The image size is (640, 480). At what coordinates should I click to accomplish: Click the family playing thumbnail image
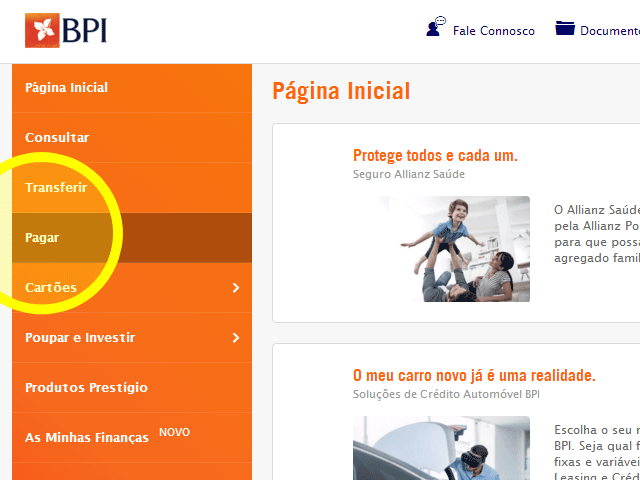pyautogui.click(x=454, y=249)
